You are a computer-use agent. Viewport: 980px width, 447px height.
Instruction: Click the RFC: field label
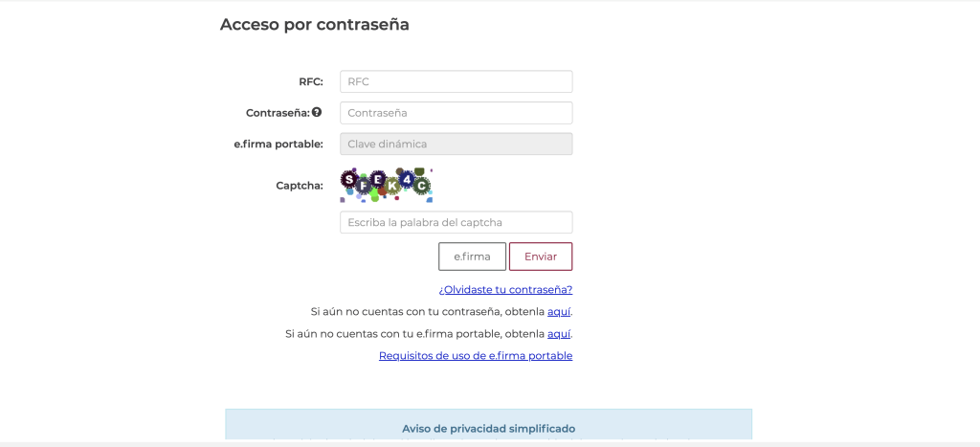tap(311, 81)
